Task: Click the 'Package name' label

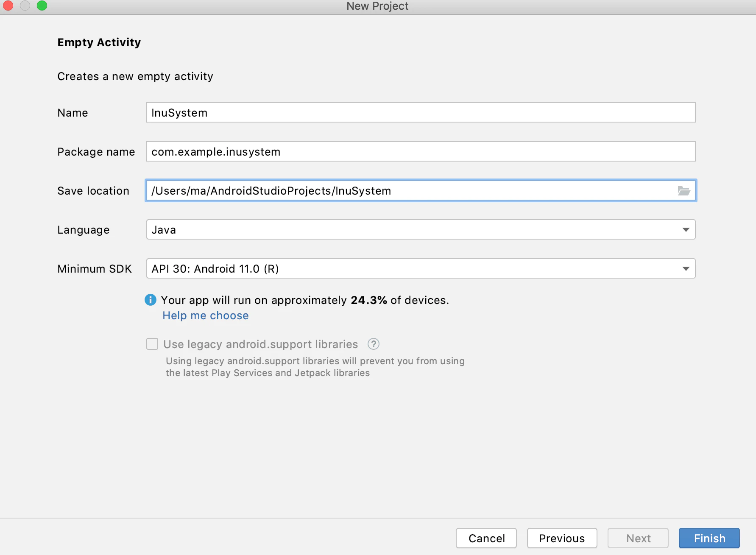Action: coord(96,152)
